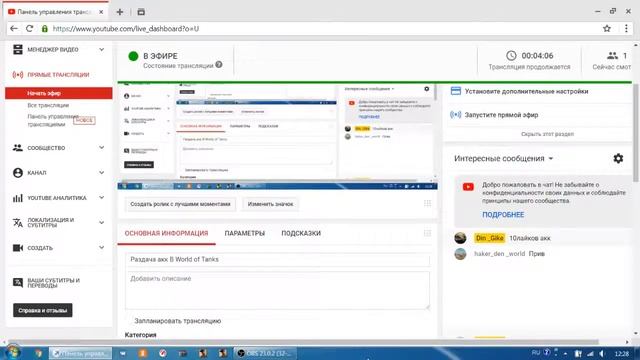Click the viewers count people icon
640x360 pixels.
click(612, 56)
